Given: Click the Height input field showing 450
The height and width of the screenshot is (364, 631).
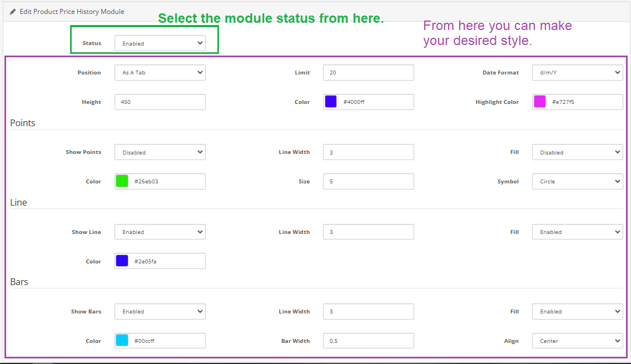Looking at the screenshot, I should (160, 102).
